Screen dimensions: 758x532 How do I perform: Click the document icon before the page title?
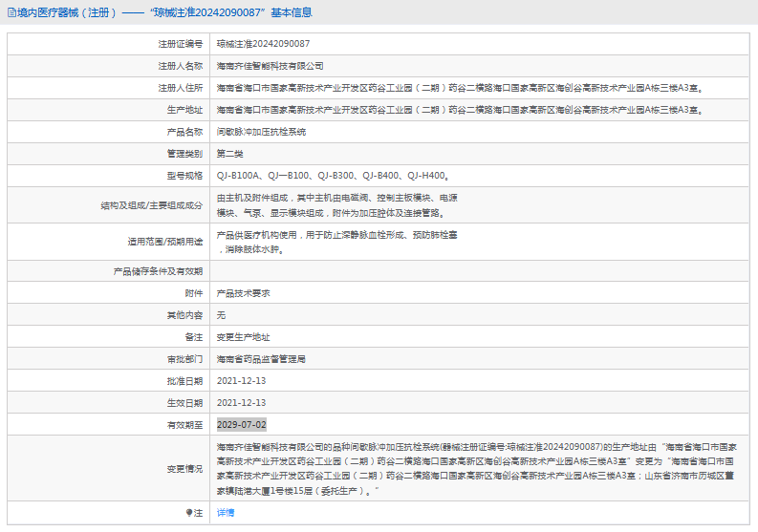pos(11,12)
